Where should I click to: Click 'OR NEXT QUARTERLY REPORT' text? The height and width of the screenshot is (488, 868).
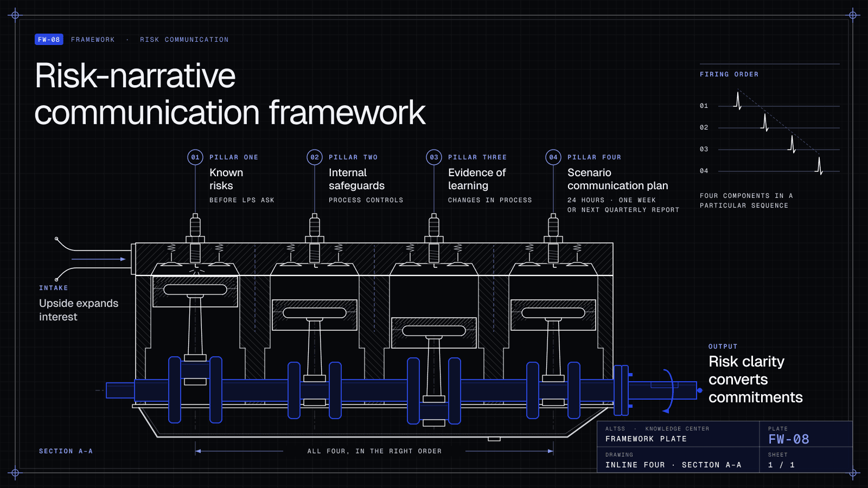coord(623,210)
